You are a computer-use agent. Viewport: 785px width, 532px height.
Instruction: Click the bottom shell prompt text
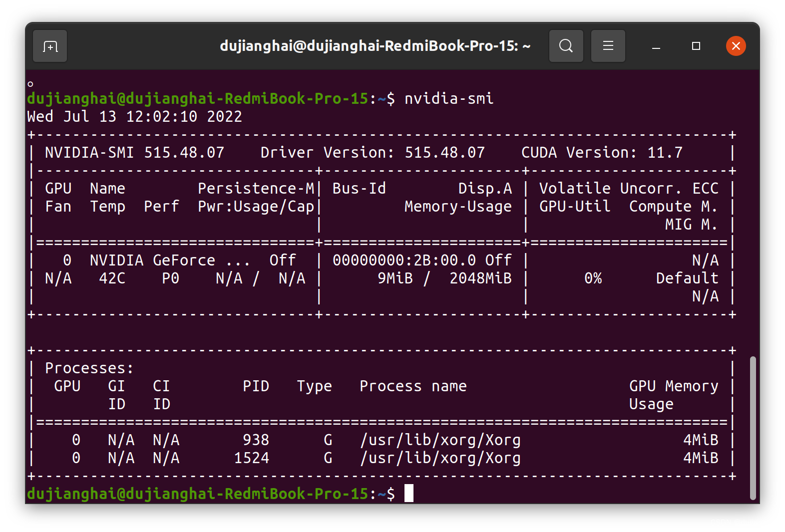[x=211, y=494]
